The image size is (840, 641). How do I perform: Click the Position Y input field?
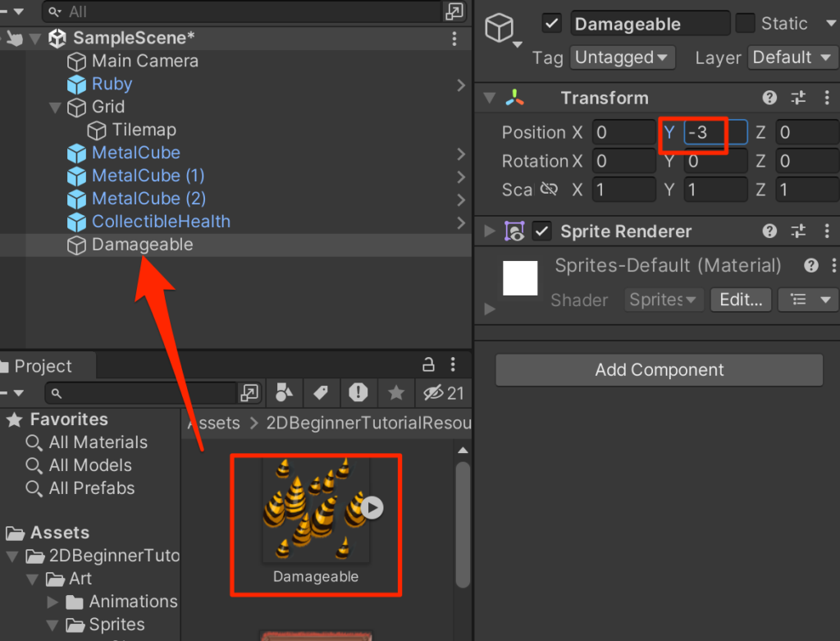715,132
